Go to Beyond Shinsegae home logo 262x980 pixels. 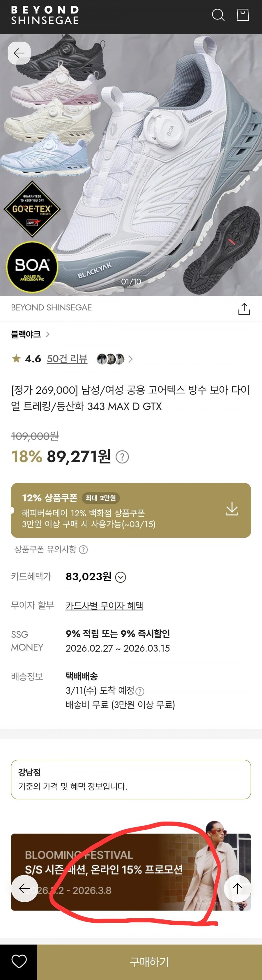point(45,15)
